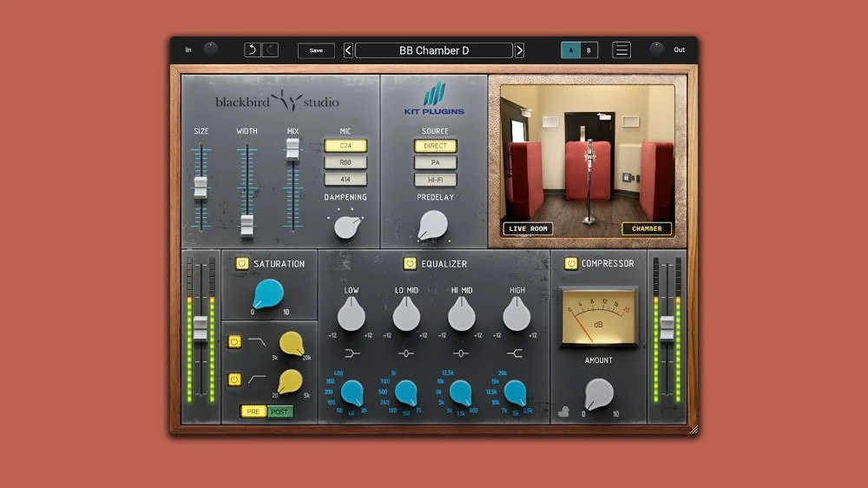Open the BB Chamber D preset selector
Screen dimensions: 868x488
coord(434,50)
